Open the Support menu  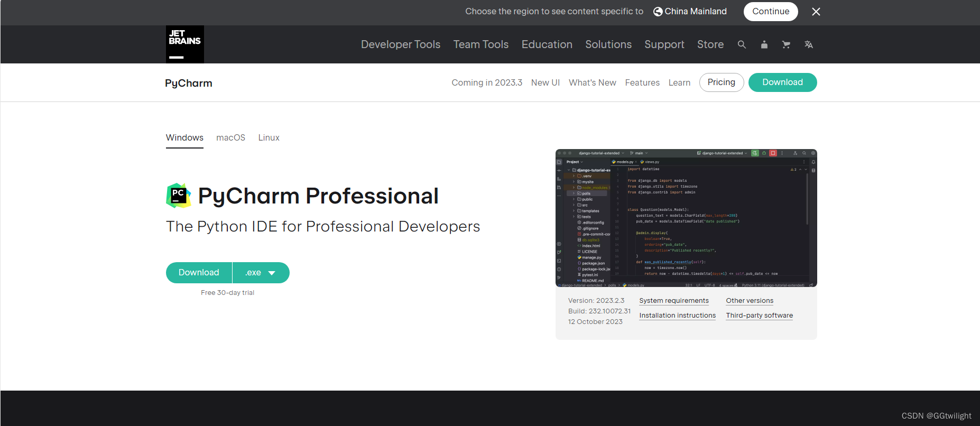pos(664,44)
